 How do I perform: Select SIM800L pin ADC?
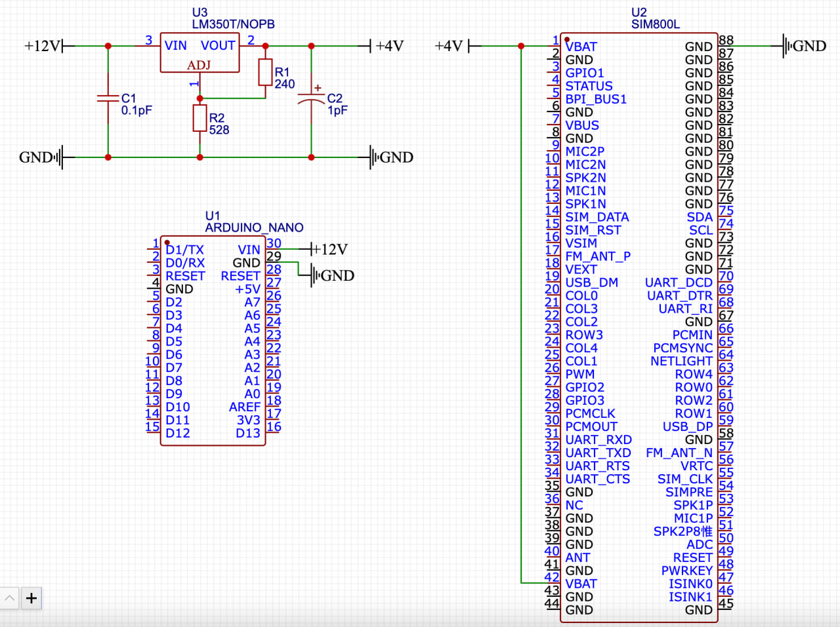(700, 545)
